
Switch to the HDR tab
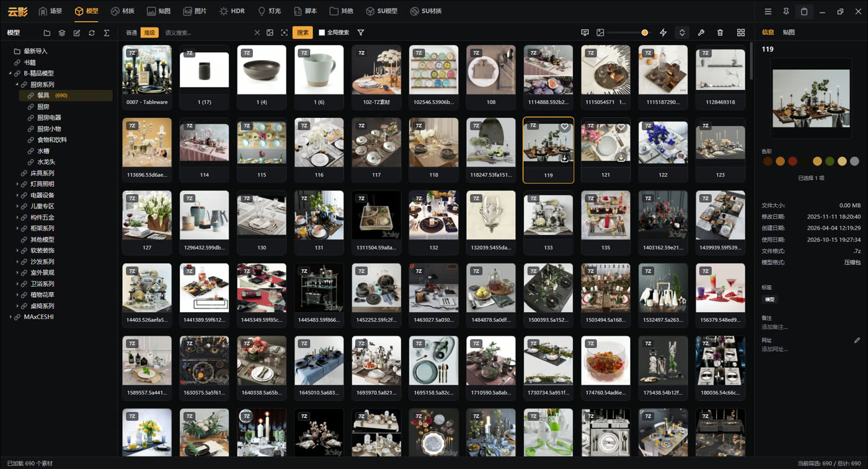pos(232,11)
